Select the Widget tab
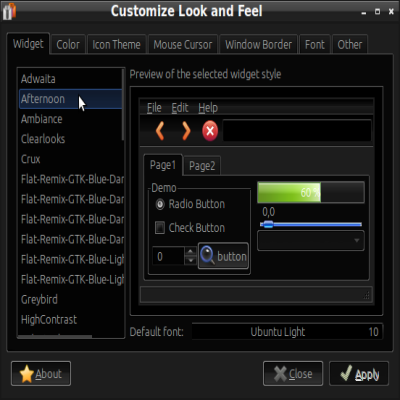 [28, 44]
